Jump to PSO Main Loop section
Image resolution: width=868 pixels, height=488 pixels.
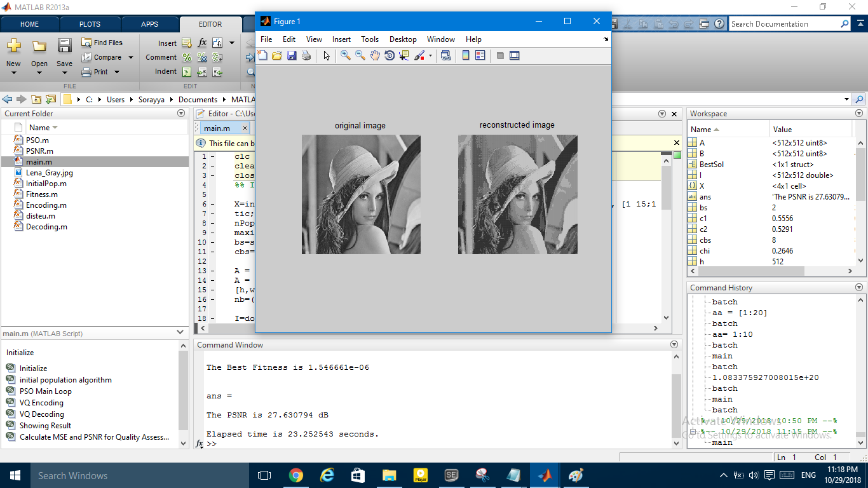[45, 391]
